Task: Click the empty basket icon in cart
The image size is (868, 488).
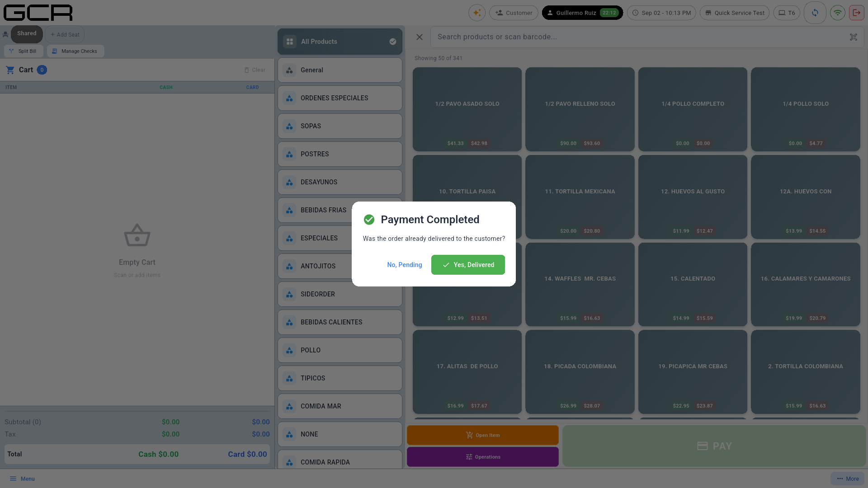Action: point(137,235)
